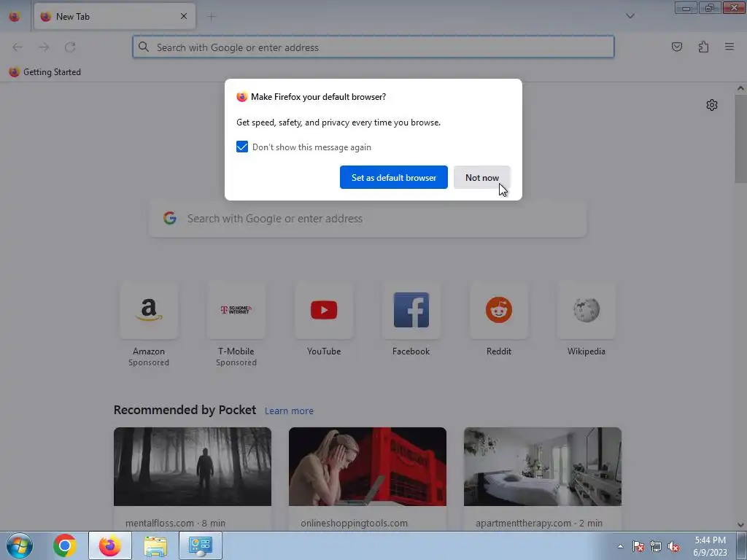Reload the current page
This screenshot has height=560, width=747.
70,47
